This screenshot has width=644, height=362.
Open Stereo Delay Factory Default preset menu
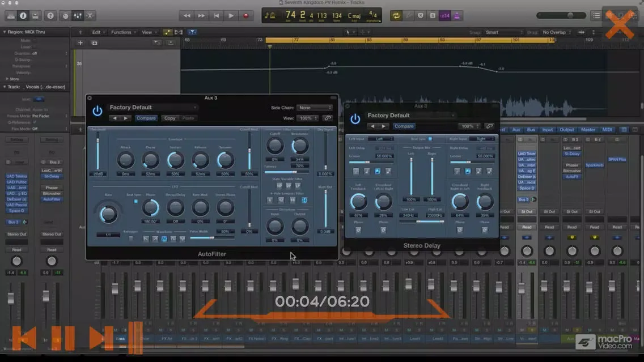410,116
